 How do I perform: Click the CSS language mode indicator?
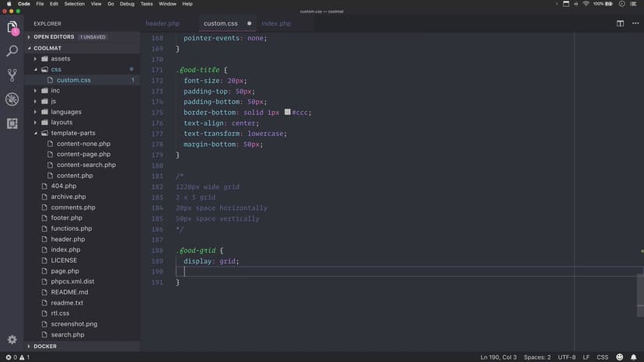(x=602, y=357)
